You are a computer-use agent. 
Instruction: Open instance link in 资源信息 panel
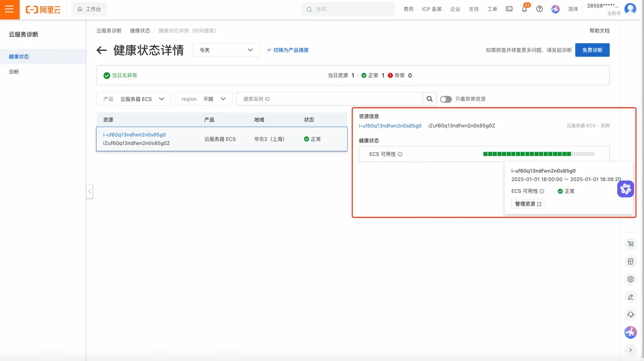[x=390, y=126]
